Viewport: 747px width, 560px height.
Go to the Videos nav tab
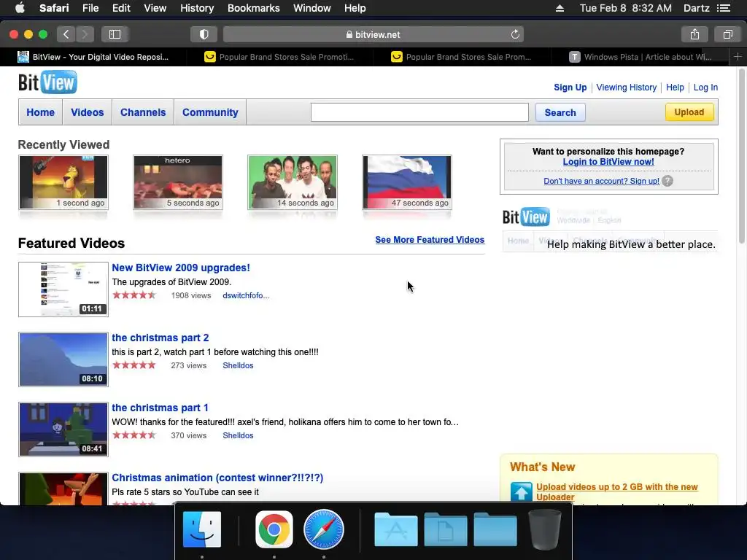[x=88, y=112]
